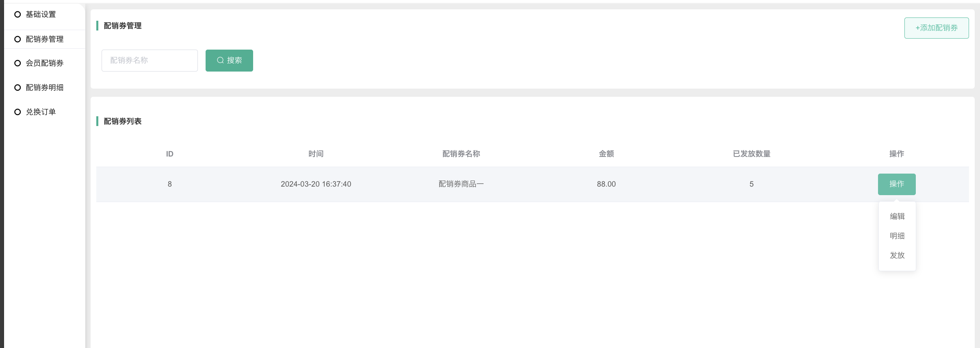Image resolution: width=980 pixels, height=348 pixels.
Task: Click the 已发放数量 column header
Action: click(x=751, y=154)
